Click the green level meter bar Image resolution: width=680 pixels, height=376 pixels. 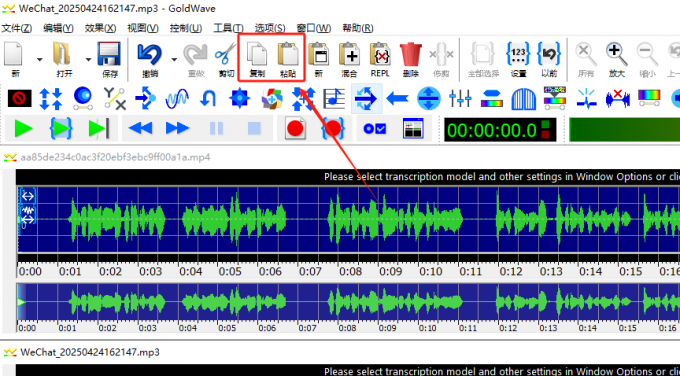[624, 129]
